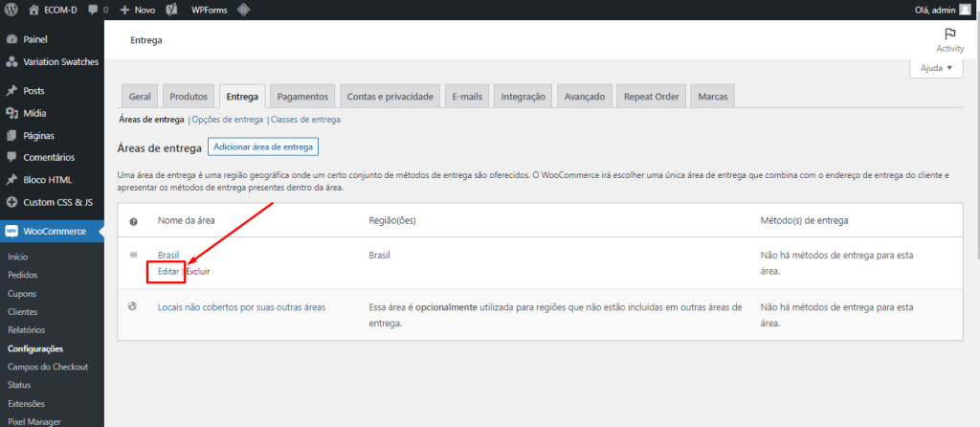Open the Brasil zone name link
Viewport: 980px width, 427px height.
tap(168, 255)
